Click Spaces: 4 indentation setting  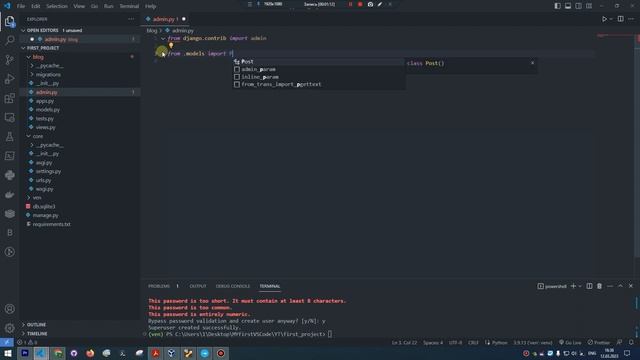pyautogui.click(x=433, y=342)
